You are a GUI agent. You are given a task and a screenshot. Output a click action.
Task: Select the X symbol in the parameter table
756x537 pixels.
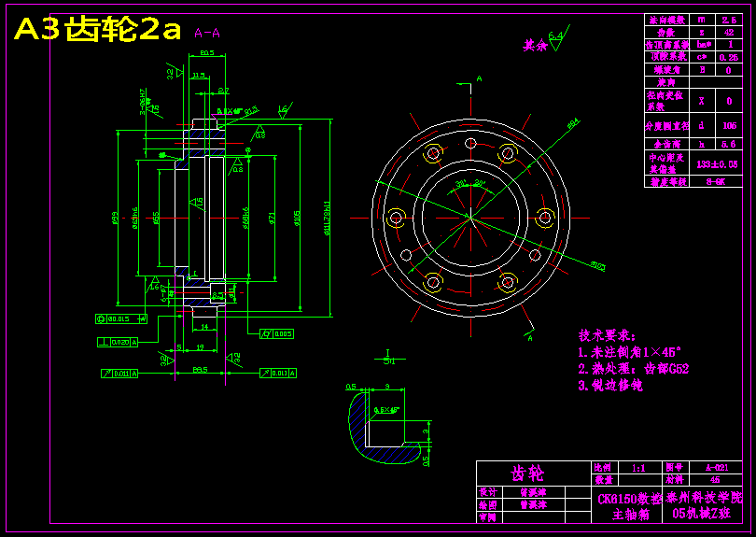click(702, 101)
